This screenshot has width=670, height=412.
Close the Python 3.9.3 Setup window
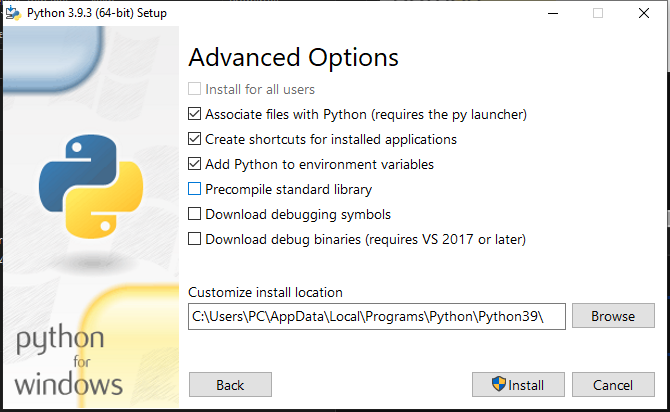[x=644, y=13]
